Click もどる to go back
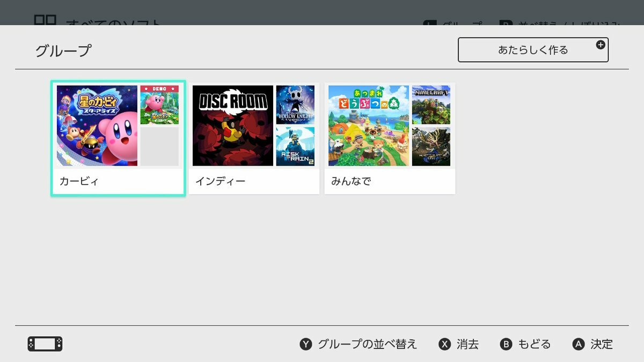The image size is (644, 362). click(x=534, y=344)
